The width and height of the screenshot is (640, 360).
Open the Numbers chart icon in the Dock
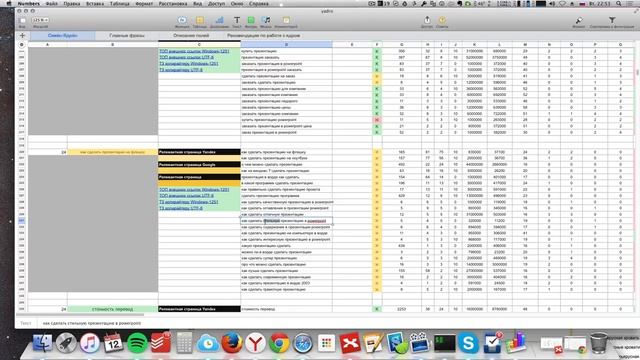click(516, 342)
